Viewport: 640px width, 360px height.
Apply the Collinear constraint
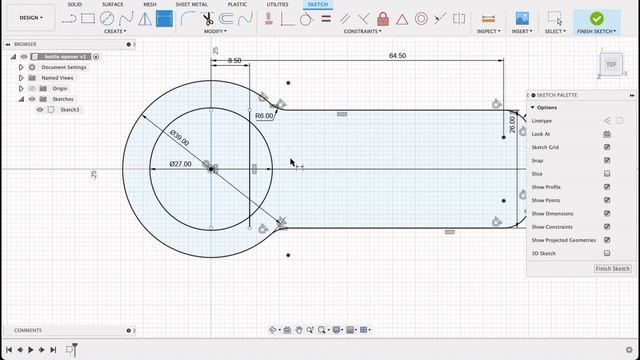(x=440, y=19)
